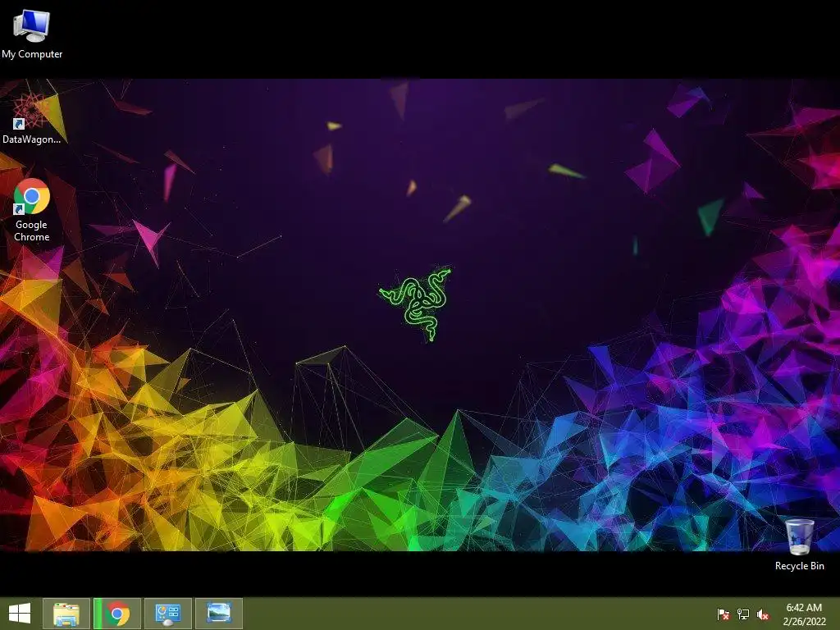840x630 pixels.
Task: Open File Explorer from the taskbar
Action: [x=66, y=614]
